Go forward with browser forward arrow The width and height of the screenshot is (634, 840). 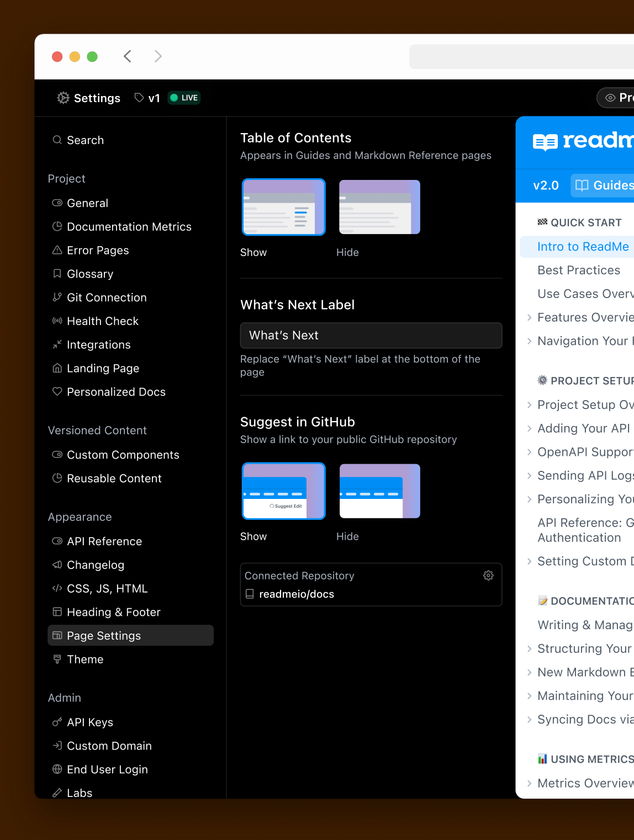tap(158, 56)
